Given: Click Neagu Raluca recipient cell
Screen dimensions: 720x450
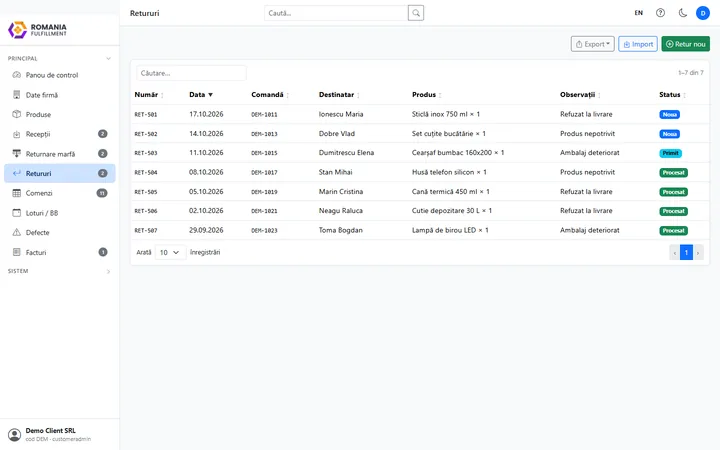Looking at the screenshot, I should tap(341, 210).
